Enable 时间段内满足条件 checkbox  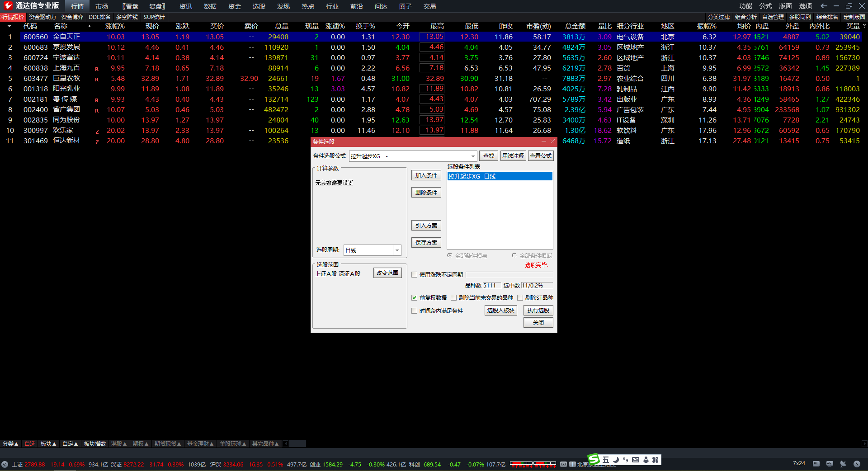tap(414, 311)
